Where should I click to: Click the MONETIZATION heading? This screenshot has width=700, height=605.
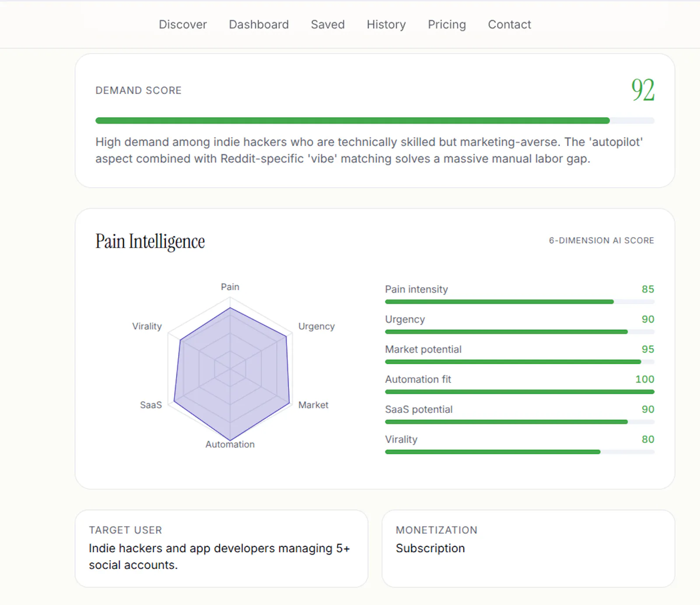click(x=437, y=530)
